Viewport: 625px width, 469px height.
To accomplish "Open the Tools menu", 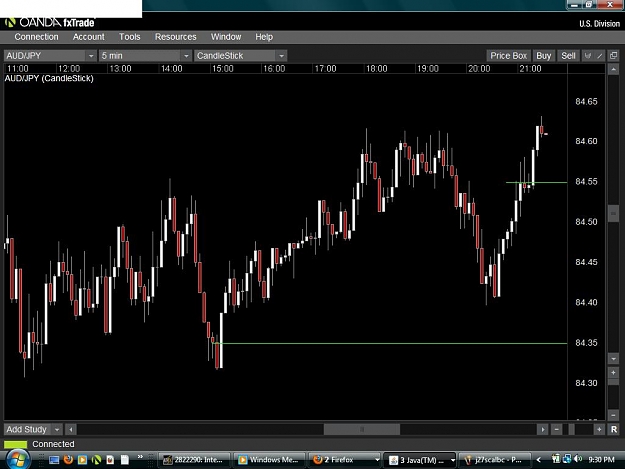I will [130, 37].
